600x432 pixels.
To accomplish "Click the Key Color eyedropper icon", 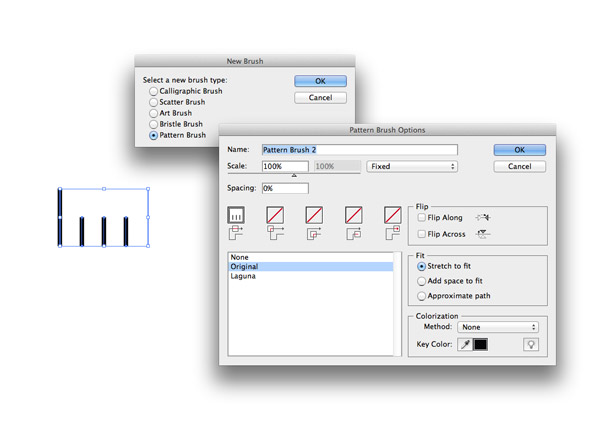I will [465, 344].
